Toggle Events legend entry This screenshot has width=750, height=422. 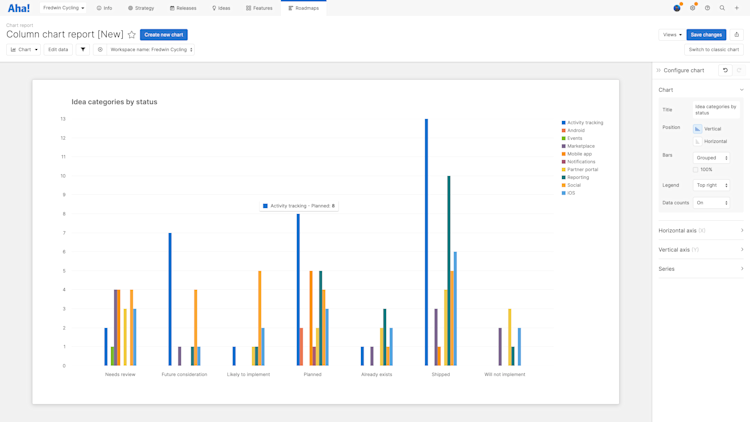point(572,138)
